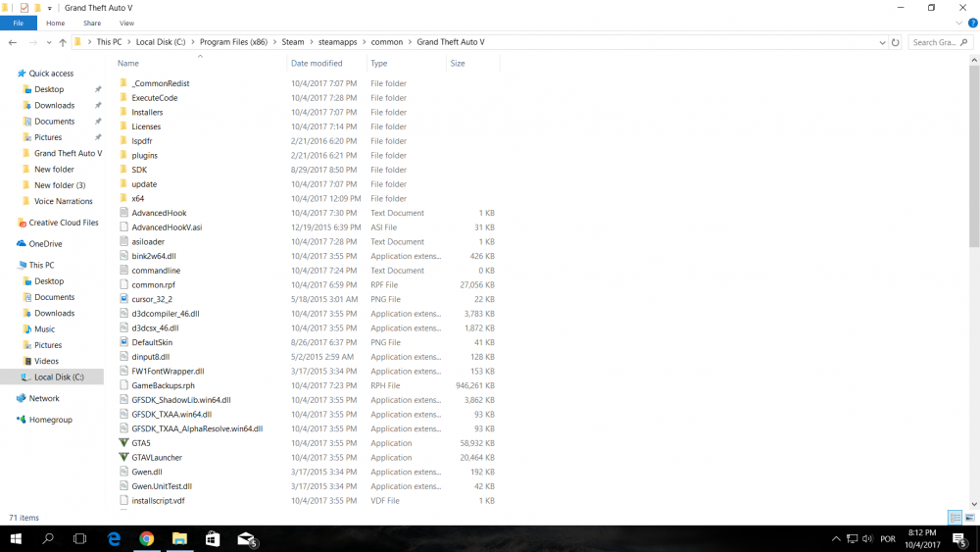The width and height of the screenshot is (980, 552).
Task: Switch to Details view icon
Action: coord(955,518)
